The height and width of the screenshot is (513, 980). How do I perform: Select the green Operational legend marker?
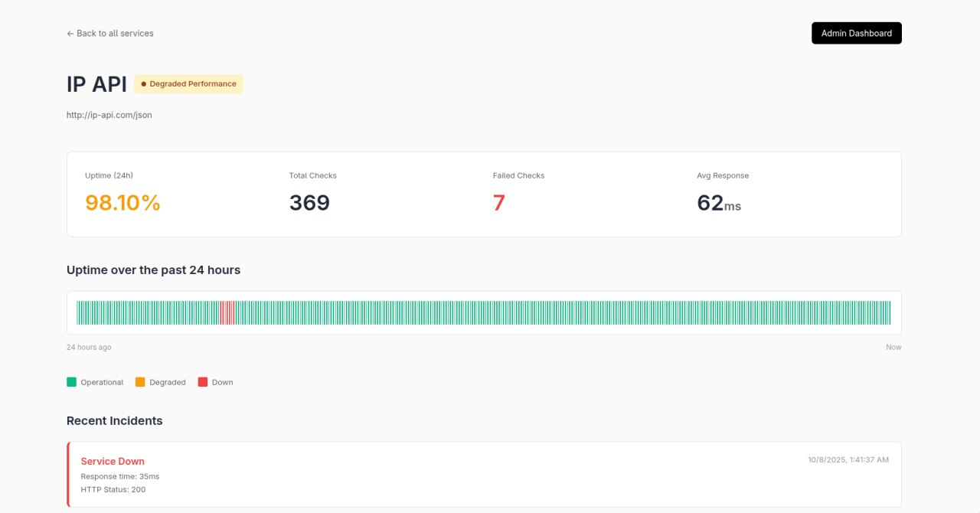(70, 381)
